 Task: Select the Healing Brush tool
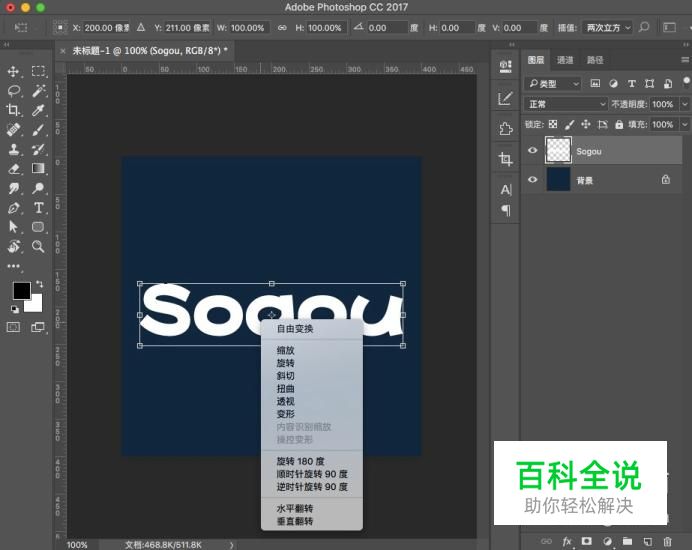(x=13, y=130)
